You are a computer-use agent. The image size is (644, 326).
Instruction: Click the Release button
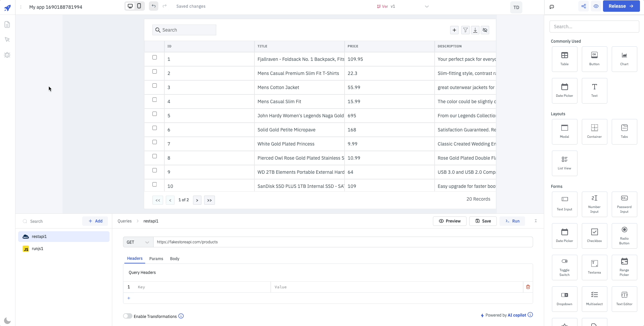[621, 6]
